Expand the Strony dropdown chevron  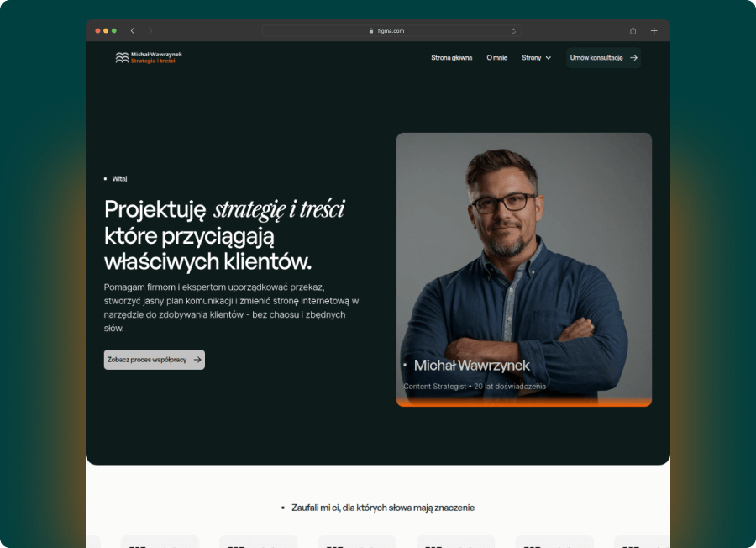(549, 58)
